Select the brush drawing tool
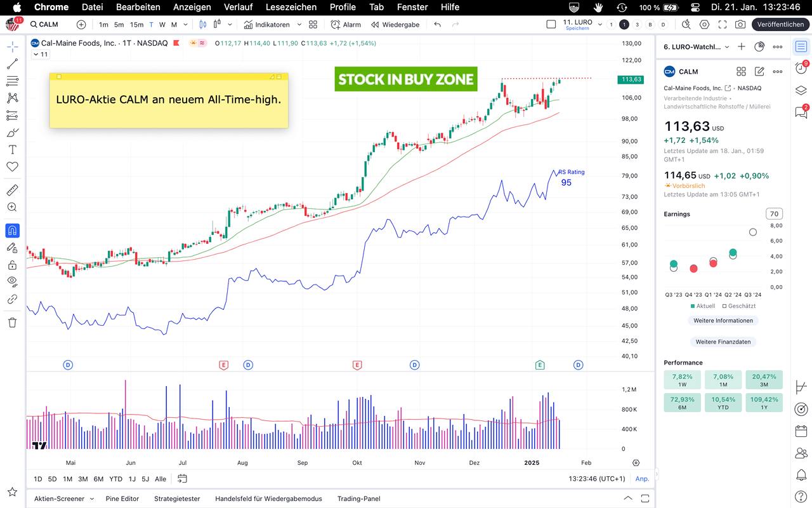The image size is (812, 508). click(12, 133)
